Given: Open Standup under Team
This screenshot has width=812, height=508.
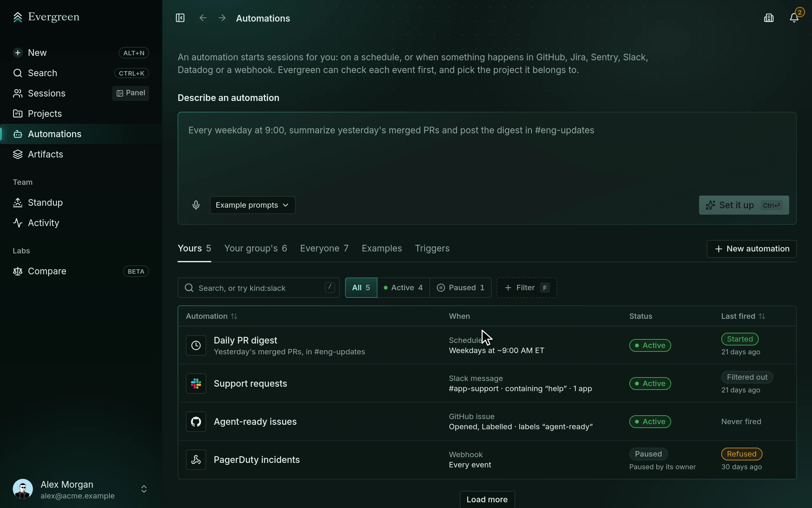Looking at the screenshot, I should pos(81,203).
